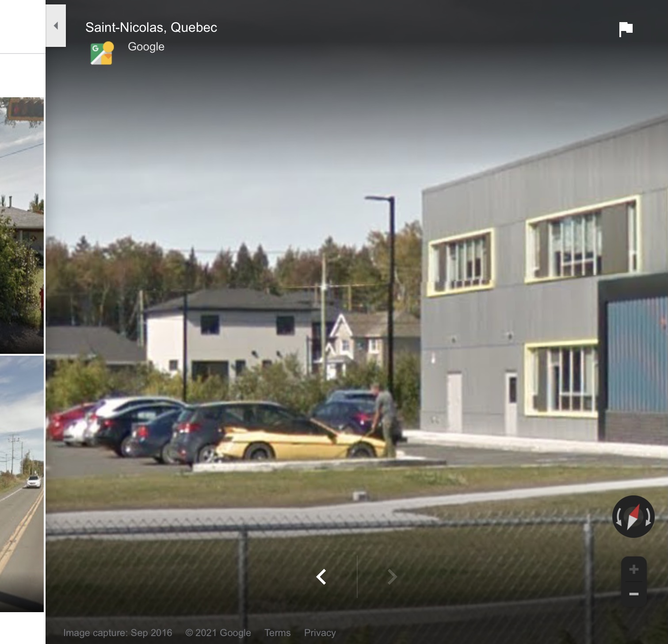The width and height of the screenshot is (668, 644).
Task: Open the Terms link
Action: pyautogui.click(x=277, y=633)
